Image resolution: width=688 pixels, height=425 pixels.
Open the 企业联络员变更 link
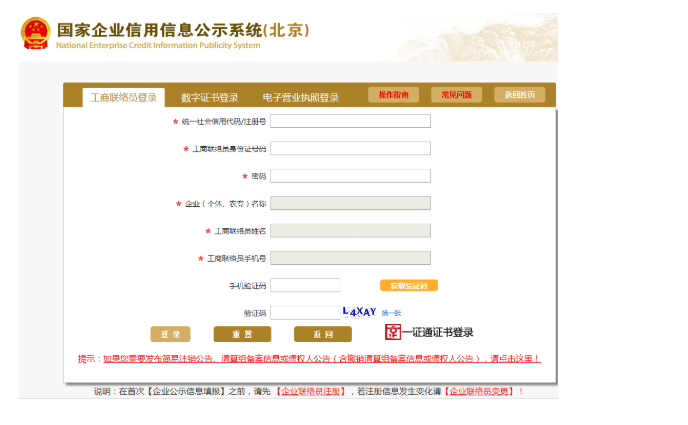[x=479, y=391]
